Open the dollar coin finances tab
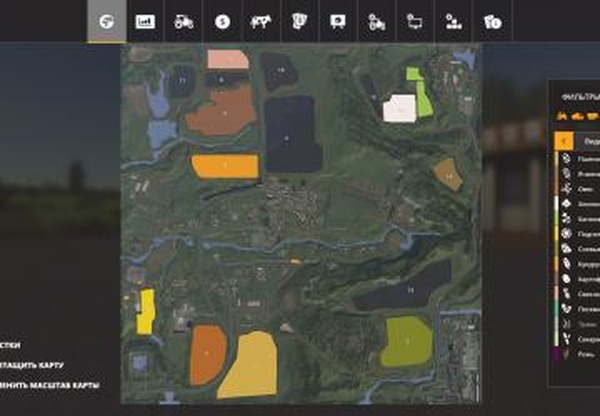 (222, 21)
